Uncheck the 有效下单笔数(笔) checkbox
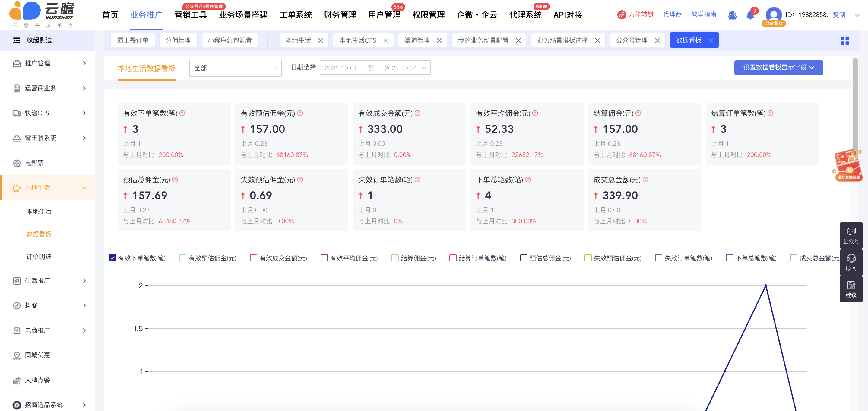Image resolution: width=868 pixels, height=411 pixels. [112, 258]
